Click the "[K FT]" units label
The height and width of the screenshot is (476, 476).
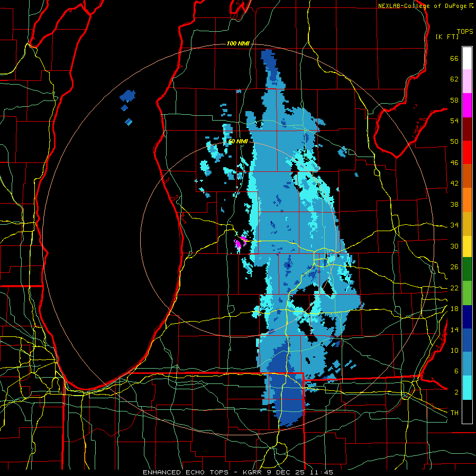pyautogui.click(x=447, y=36)
